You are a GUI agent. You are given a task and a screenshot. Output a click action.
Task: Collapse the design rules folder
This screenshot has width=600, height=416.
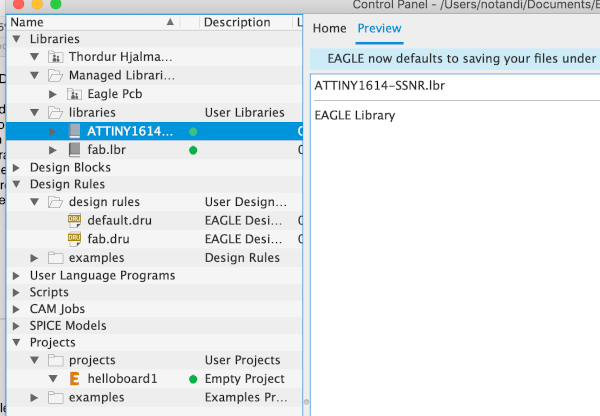coord(35,202)
